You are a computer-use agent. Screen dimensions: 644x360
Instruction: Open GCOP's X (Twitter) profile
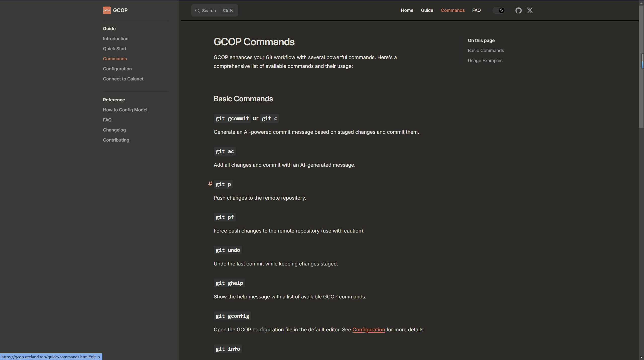(530, 10)
